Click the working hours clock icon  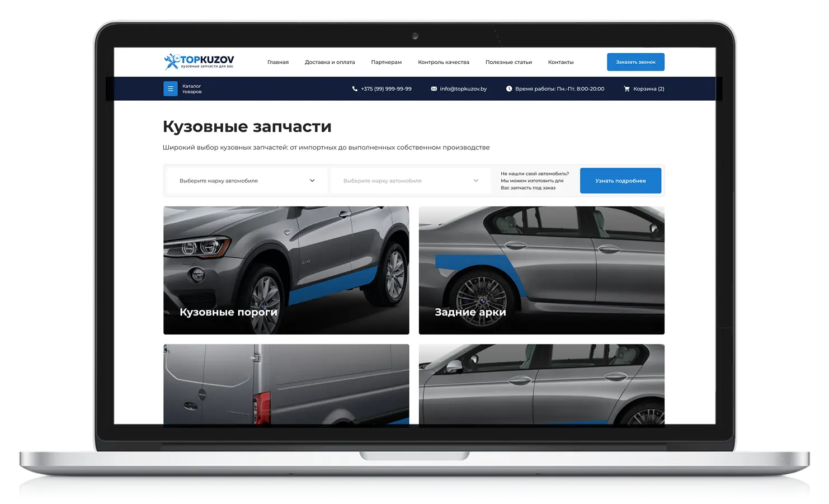click(x=509, y=89)
